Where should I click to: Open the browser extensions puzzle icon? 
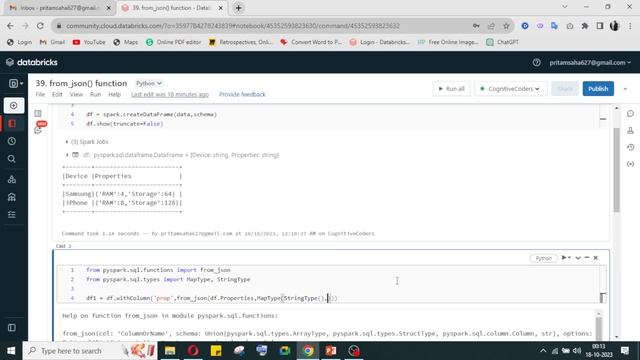tap(585, 26)
